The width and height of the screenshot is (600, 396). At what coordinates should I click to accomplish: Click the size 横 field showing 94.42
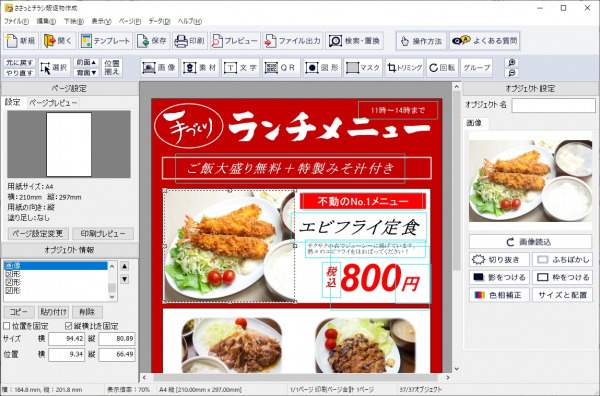[x=67, y=339]
